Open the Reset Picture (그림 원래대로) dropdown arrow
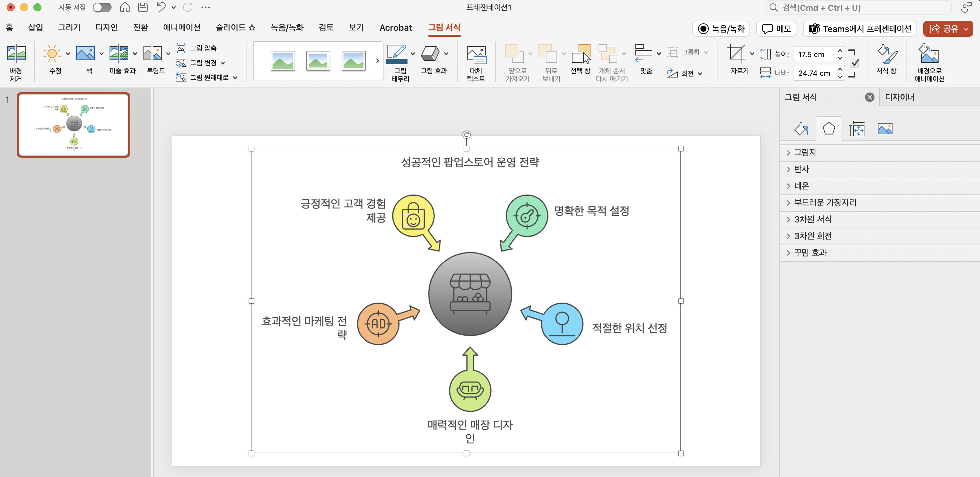This screenshot has width=980, height=477. tap(235, 77)
